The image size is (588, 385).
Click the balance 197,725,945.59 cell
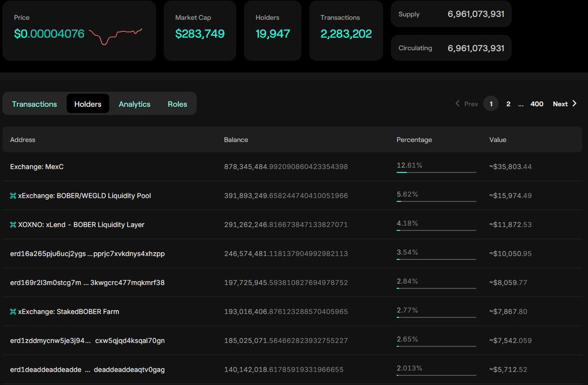[x=286, y=283]
